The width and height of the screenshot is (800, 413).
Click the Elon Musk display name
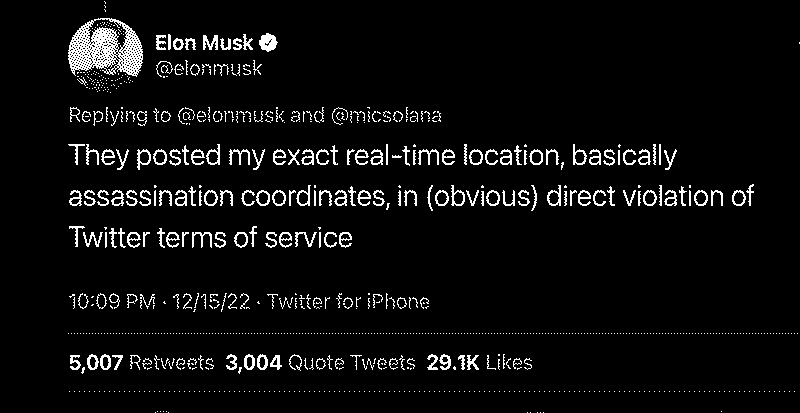[x=204, y=43]
